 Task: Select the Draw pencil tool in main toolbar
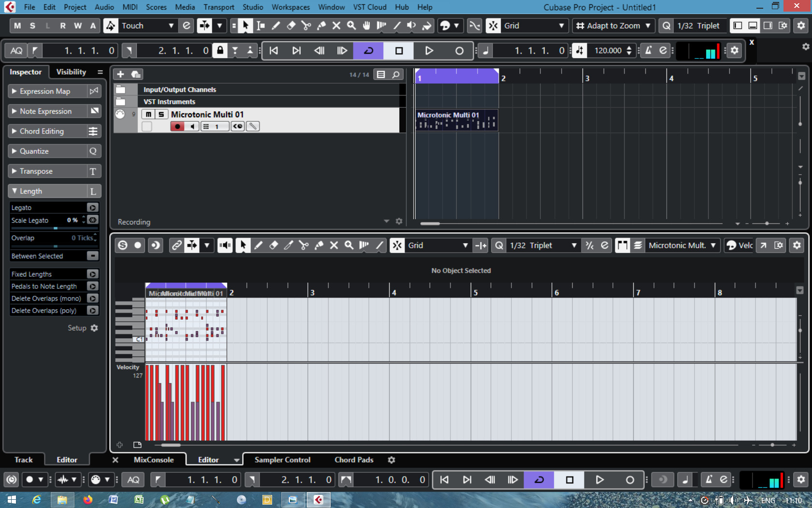276,26
